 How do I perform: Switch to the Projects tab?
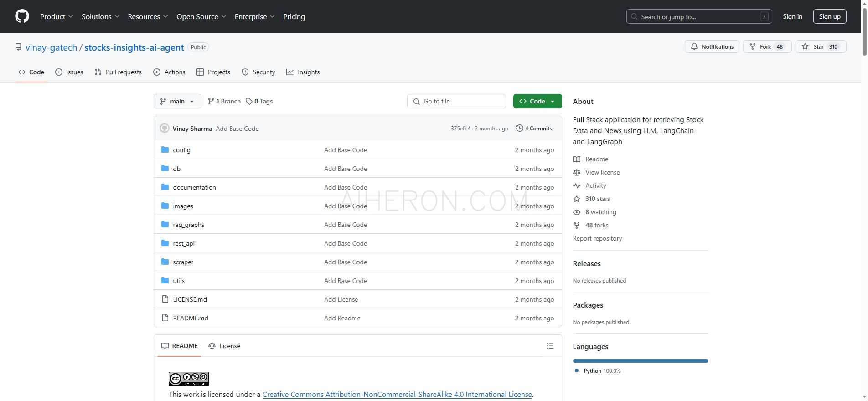tap(213, 72)
